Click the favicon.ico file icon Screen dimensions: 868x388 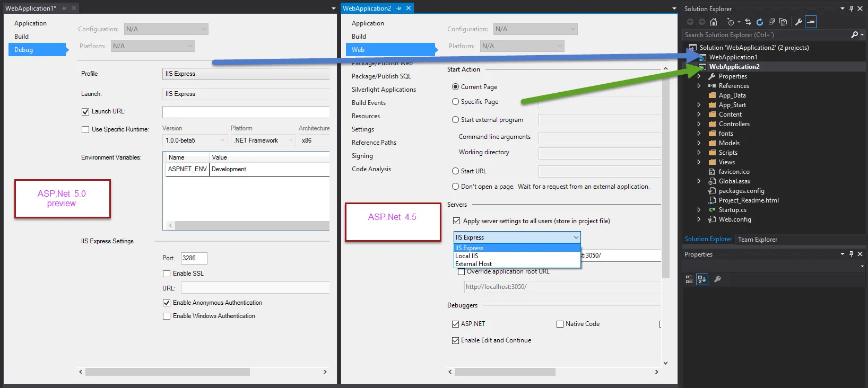[713, 172]
